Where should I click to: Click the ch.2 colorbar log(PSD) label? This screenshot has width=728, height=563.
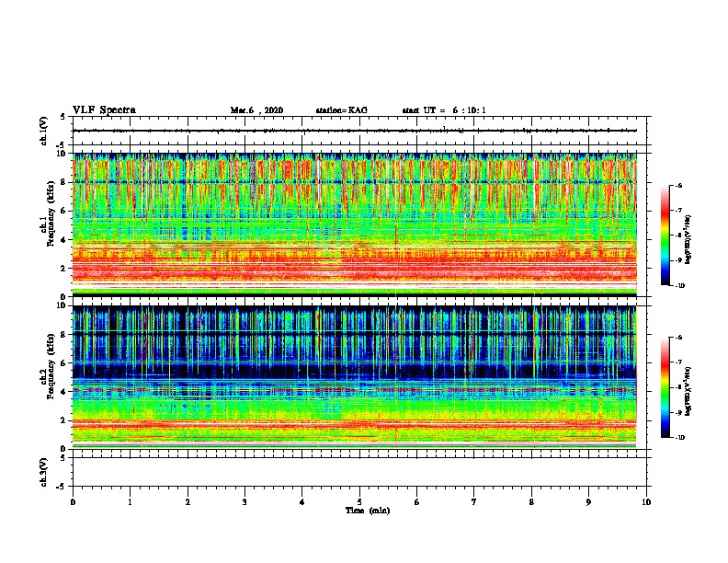(688, 390)
